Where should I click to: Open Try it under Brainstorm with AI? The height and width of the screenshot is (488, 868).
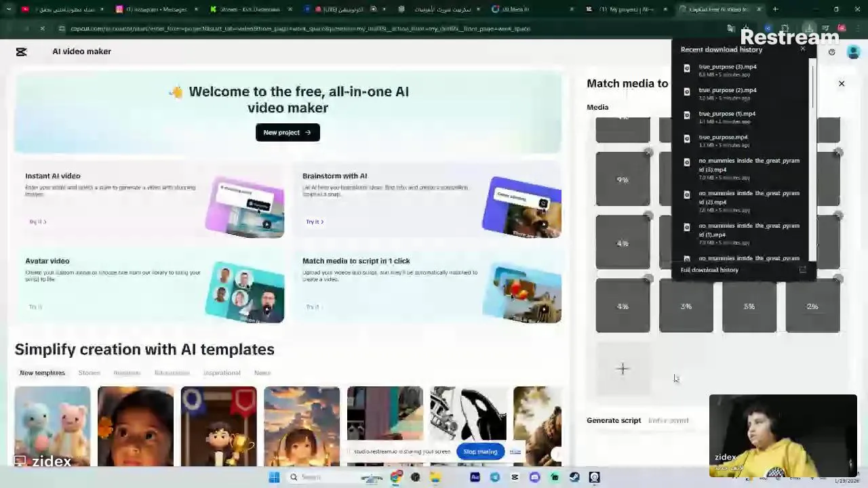pos(314,222)
